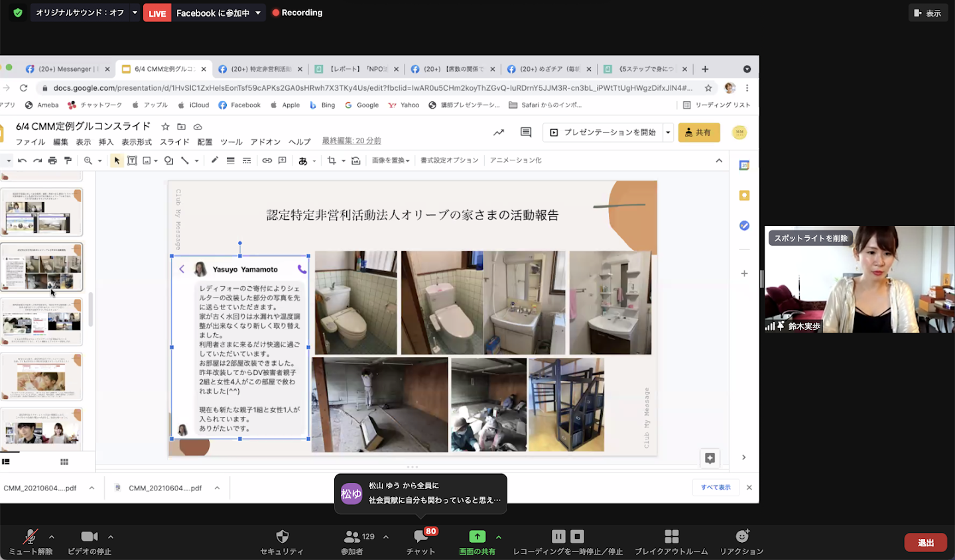
Task: Open the ファイル menu
Action: [x=31, y=142]
